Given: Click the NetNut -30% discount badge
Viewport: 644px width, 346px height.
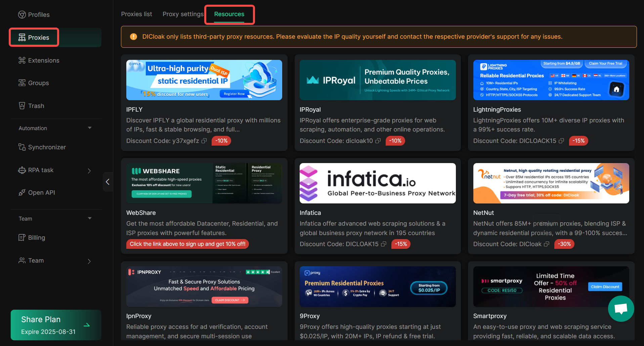Looking at the screenshot, I should pos(565,244).
